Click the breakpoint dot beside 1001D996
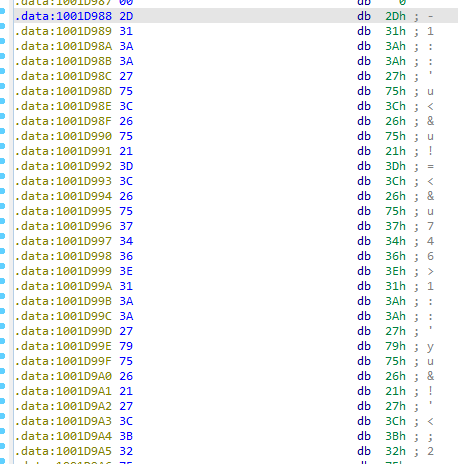Viewport: 458px width, 464px height. [2, 221]
